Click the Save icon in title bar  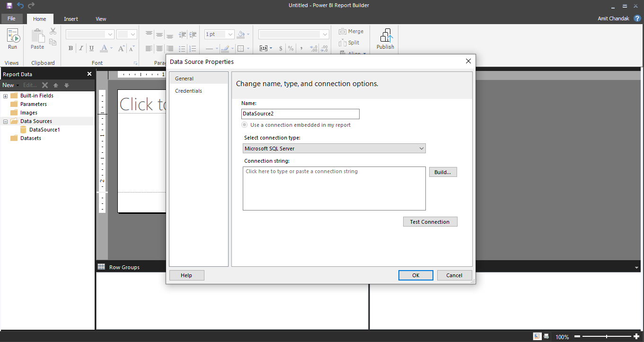(9, 5)
